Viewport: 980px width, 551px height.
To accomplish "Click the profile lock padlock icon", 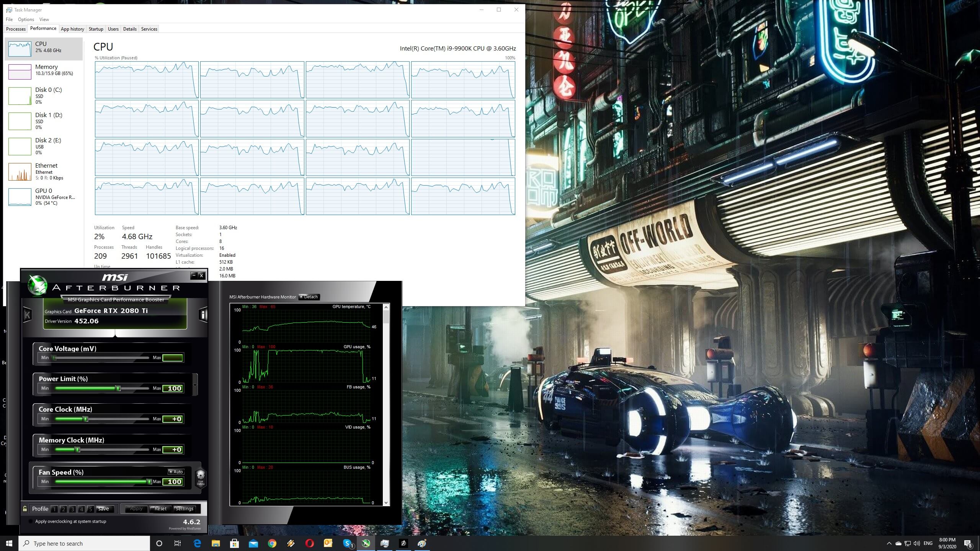I will click(25, 509).
